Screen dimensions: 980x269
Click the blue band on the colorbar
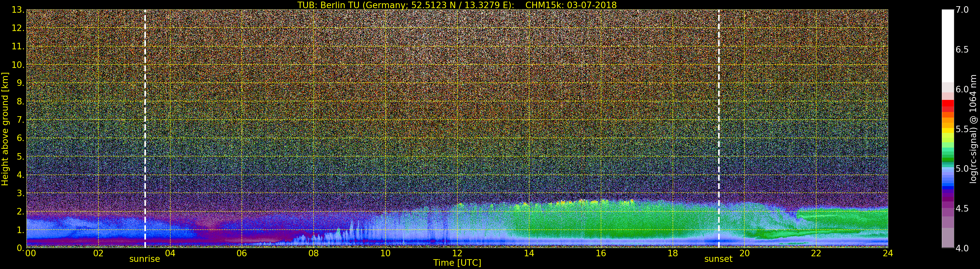click(x=948, y=180)
